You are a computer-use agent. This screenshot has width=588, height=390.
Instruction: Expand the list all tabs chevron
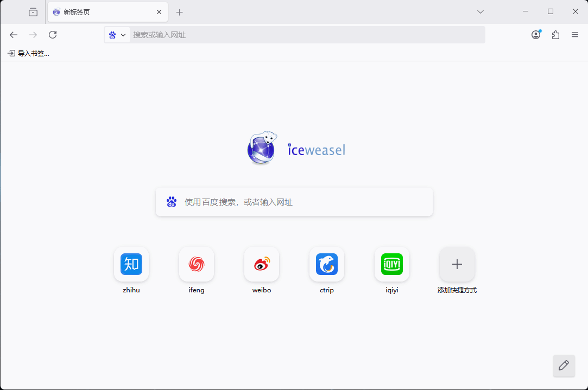coord(480,12)
